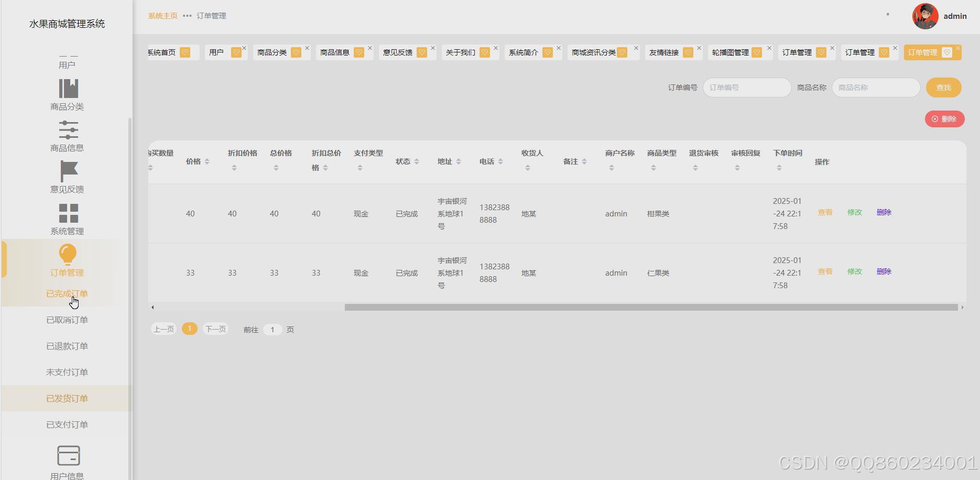This screenshot has width=980, height=480.
Task: Select the 商品信息 sliders icon
Action: tap(68, 130)
